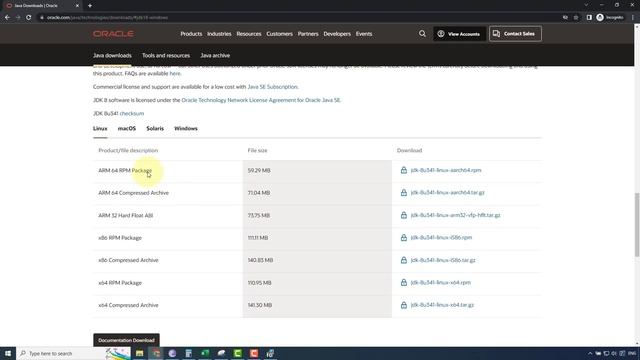Click the '59.29 MB' file size cell

317,170
